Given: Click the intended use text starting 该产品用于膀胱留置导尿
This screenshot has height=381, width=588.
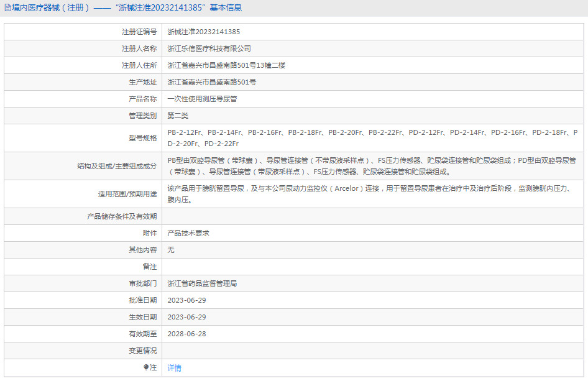Looking at the screenshot, I should click(x=369, y=194).
